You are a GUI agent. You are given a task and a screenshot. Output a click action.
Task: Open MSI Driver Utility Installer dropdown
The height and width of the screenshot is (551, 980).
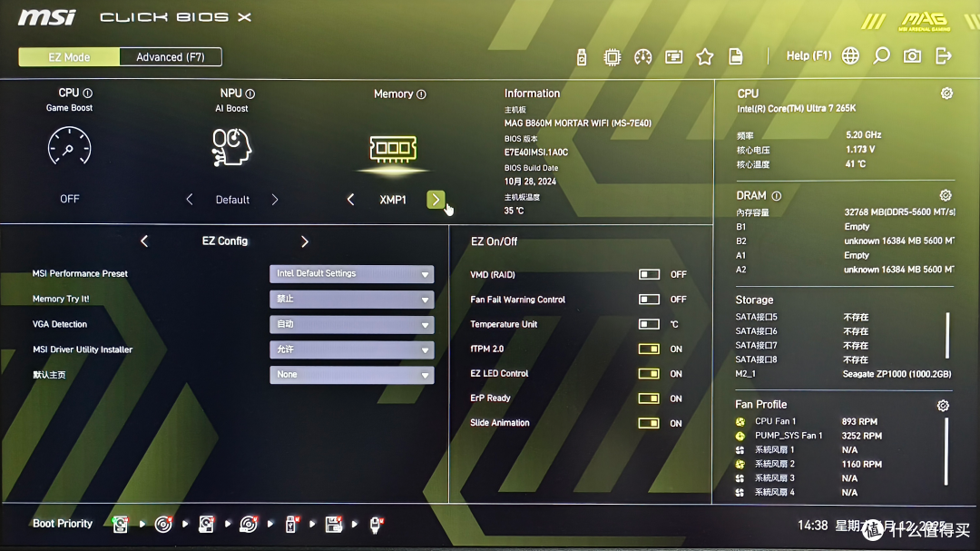click(x=352, y=349)
